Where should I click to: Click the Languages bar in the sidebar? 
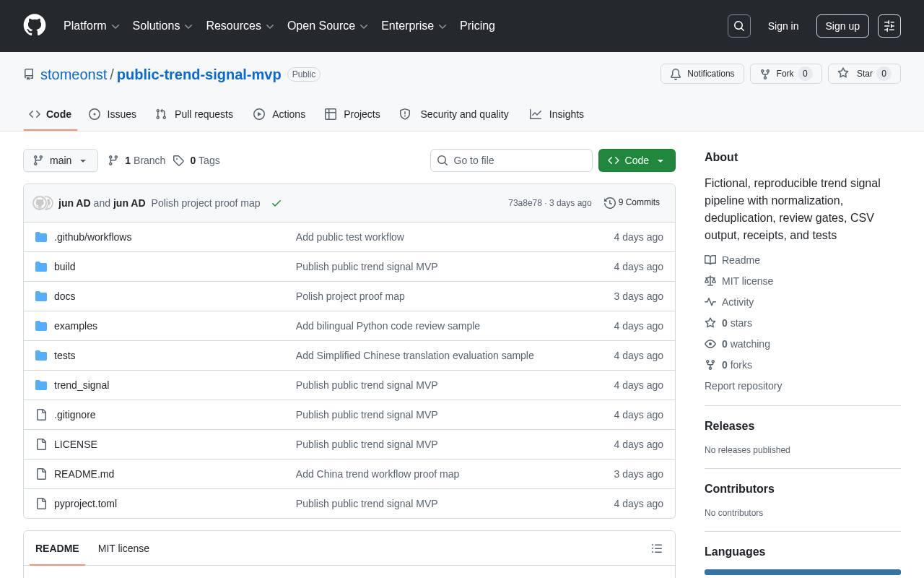[803, 572]
